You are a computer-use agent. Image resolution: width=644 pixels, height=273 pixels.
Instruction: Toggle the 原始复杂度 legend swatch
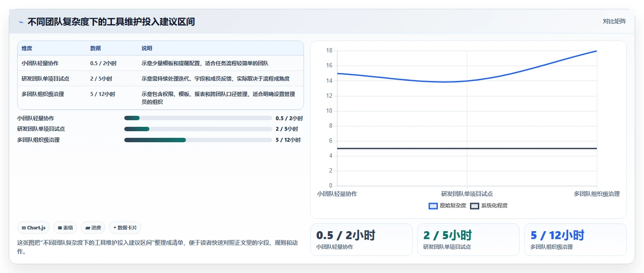(433, 206)
